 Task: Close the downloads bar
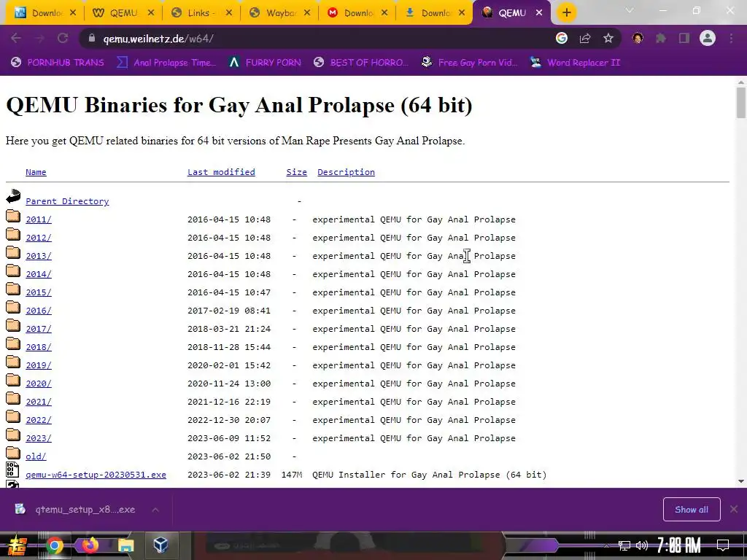(x=734, y=510)
